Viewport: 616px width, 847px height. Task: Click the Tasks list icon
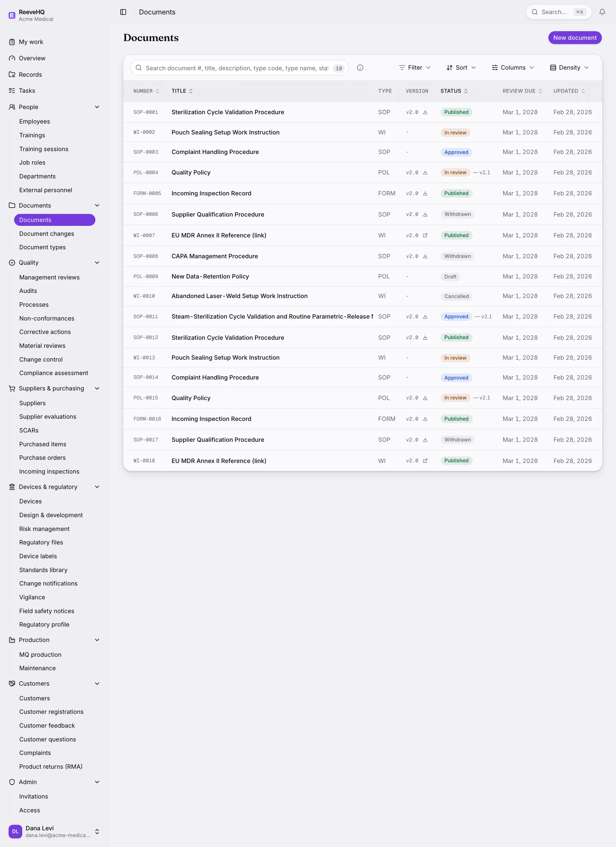(x=12, y=91)
